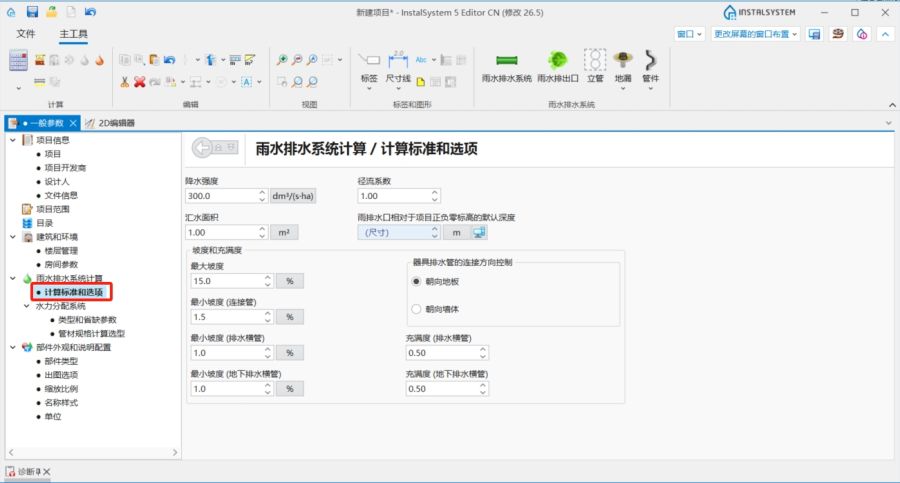Image resolution: width=900 pixels, height=483 pixels.
Task: Click the save icon in title bar
Action: click(32, 12)
